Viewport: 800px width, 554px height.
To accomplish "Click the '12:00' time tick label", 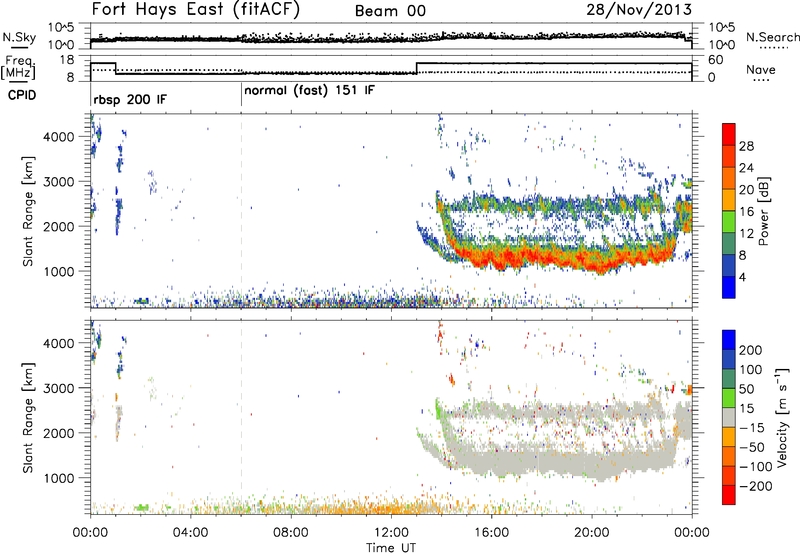I will (x=391, y=533).
